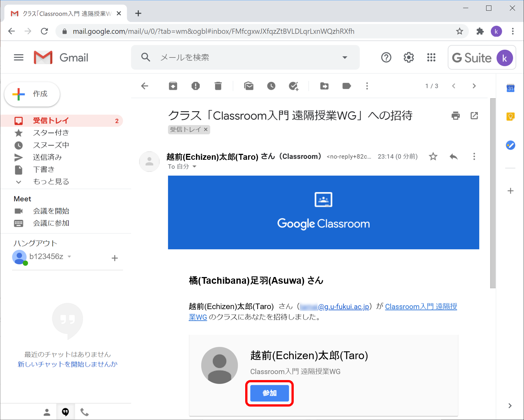This screenshot has width=524, height=420.
Task: Go to the newer message arrow
Action: (453, 86)
